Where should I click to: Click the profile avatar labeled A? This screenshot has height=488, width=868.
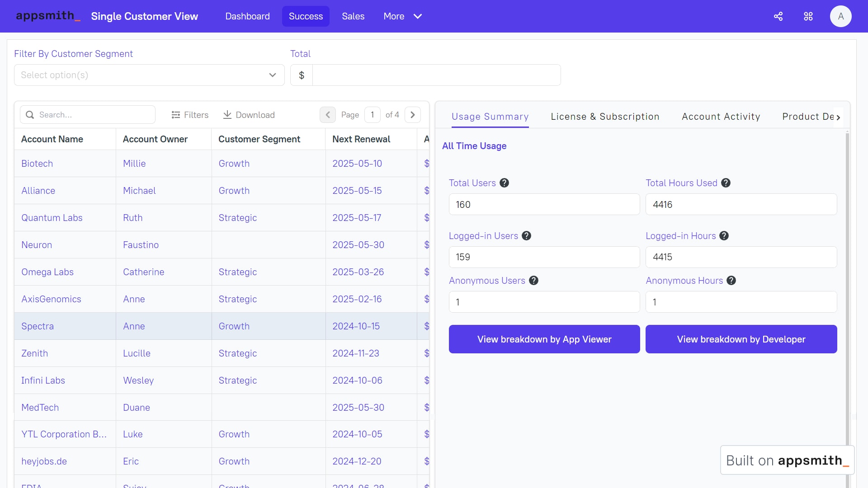click(x=841, y=16)
